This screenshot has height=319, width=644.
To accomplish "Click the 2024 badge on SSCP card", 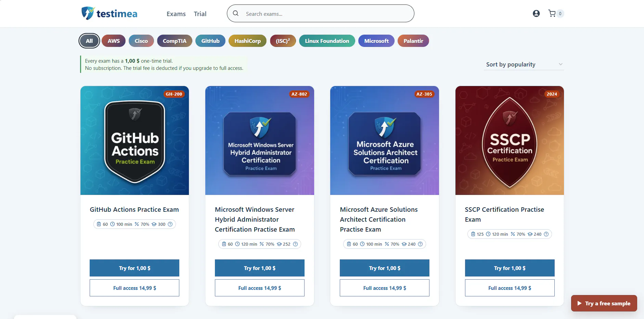I will click(x=552, y=94).
